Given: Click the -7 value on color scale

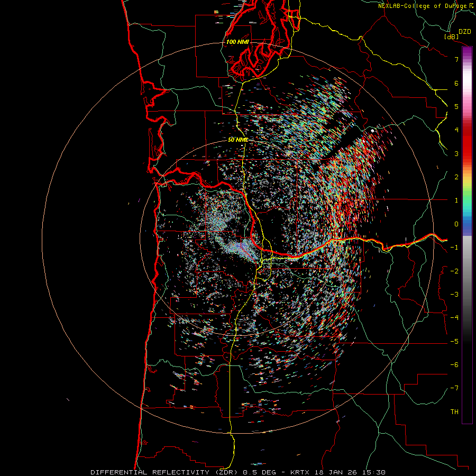Looking at the screenshot, I should coord(454,388).
